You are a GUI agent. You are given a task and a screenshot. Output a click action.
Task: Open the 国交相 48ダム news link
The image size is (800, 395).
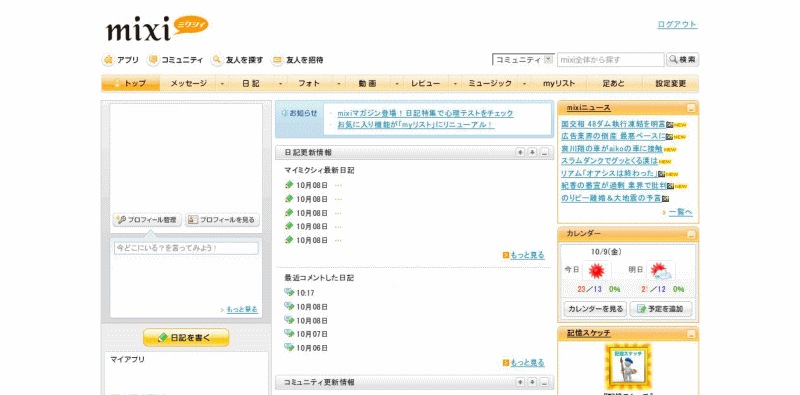613,124
